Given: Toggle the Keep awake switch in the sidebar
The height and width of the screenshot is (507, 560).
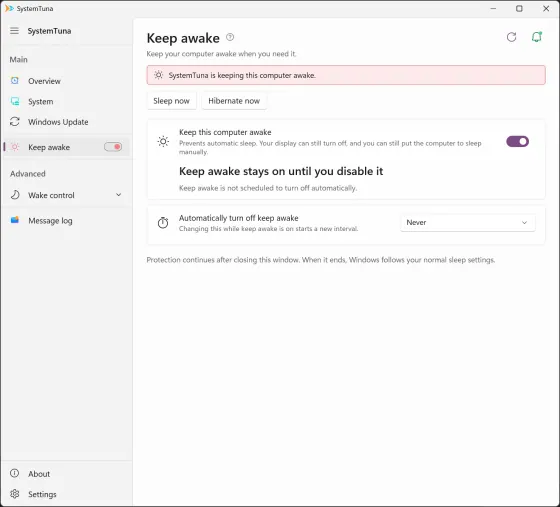Looking at the screenshot, I should coord(113,147).
